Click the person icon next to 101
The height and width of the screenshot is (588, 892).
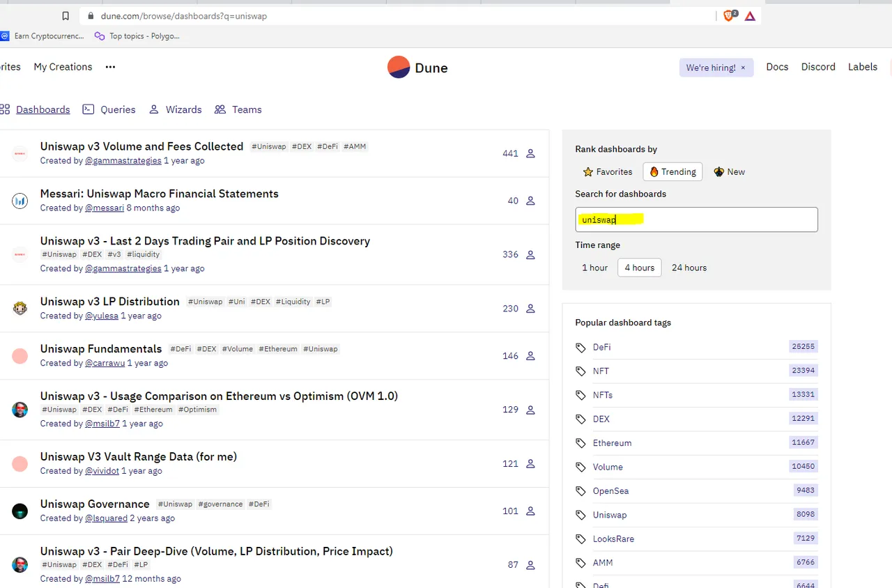pos(530,511)
